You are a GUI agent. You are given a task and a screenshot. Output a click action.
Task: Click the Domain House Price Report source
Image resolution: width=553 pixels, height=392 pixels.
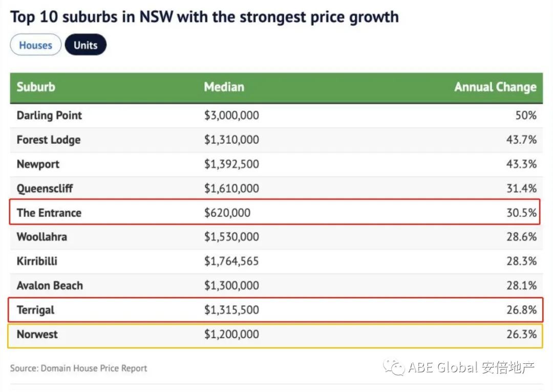78,368
